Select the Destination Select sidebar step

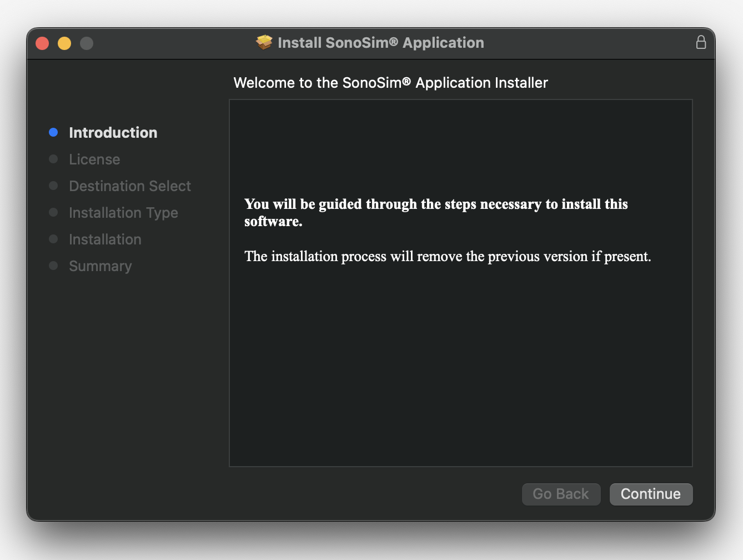[x=130, y=186]
